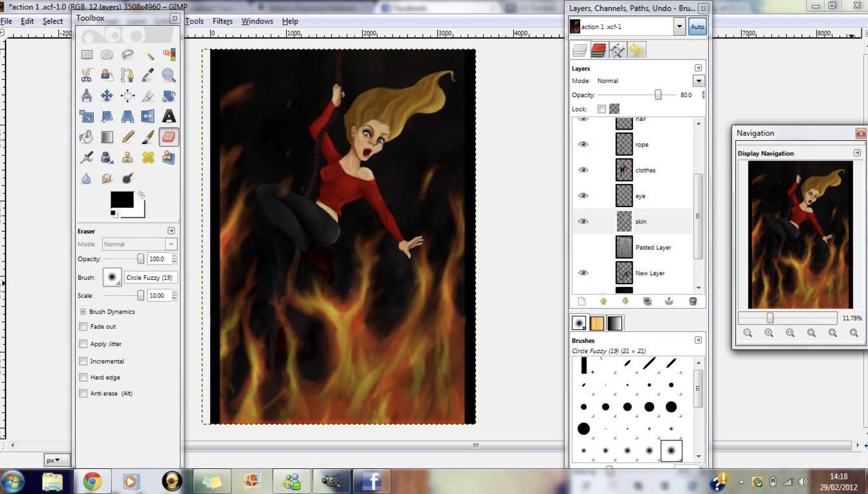Open the Eraser tool options menu arrow
The image size is (868, 494).
click(171, 231)
